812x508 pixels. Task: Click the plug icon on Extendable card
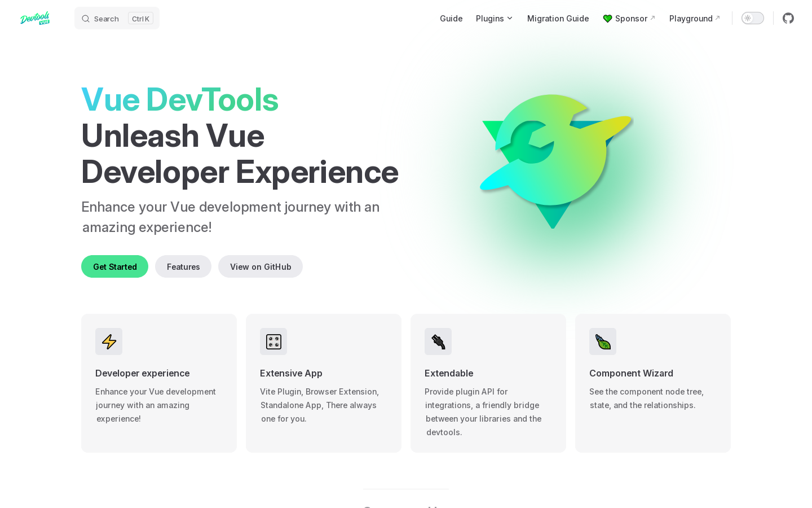coord(438,341)
